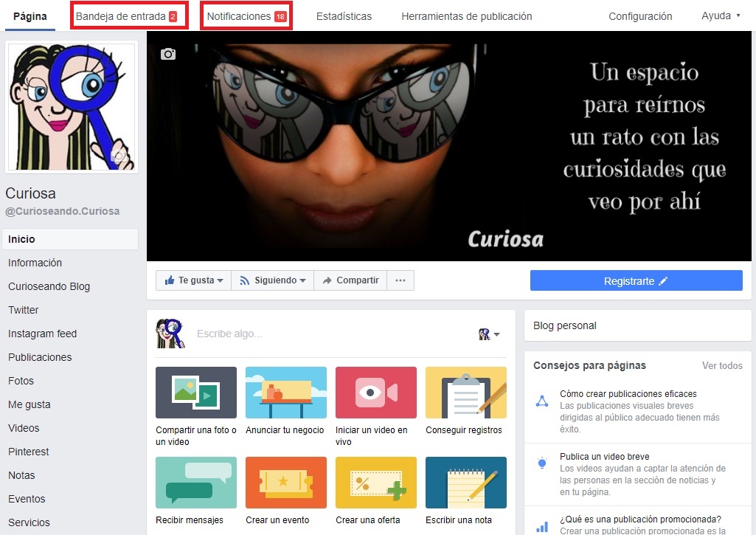Start Iniciar un video en vivo tile
The width and height of the screenshot is (756, 535).
pos(375,407)
